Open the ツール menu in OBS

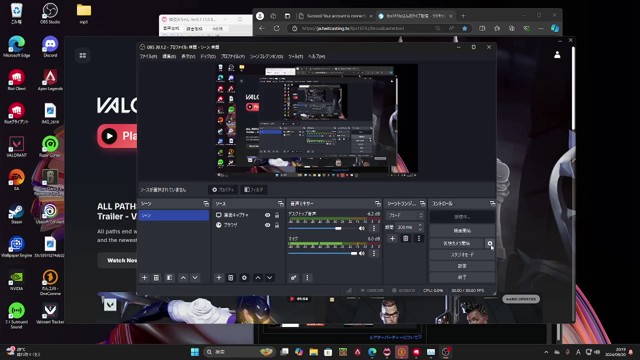tap(296, 56)
